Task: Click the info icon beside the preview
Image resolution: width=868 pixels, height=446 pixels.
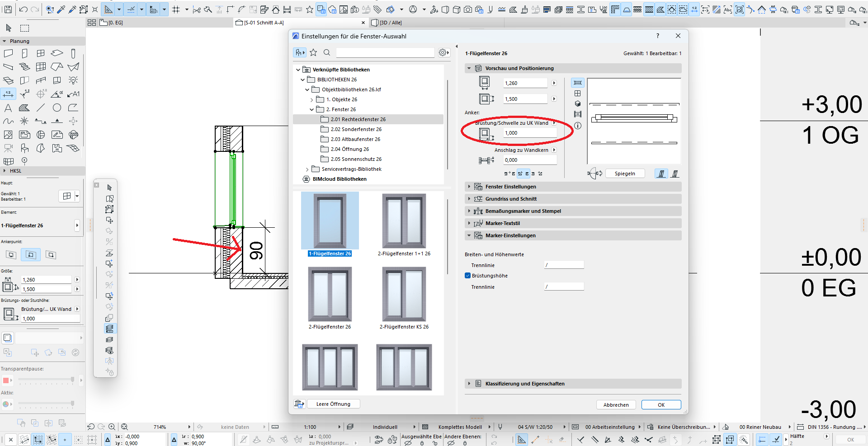Action: [578, 126]
